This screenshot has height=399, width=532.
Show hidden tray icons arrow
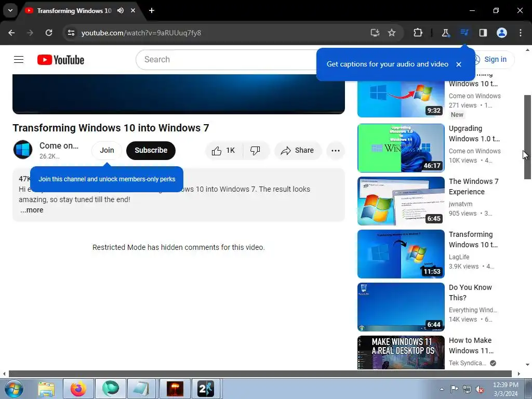tap(442, 389)
